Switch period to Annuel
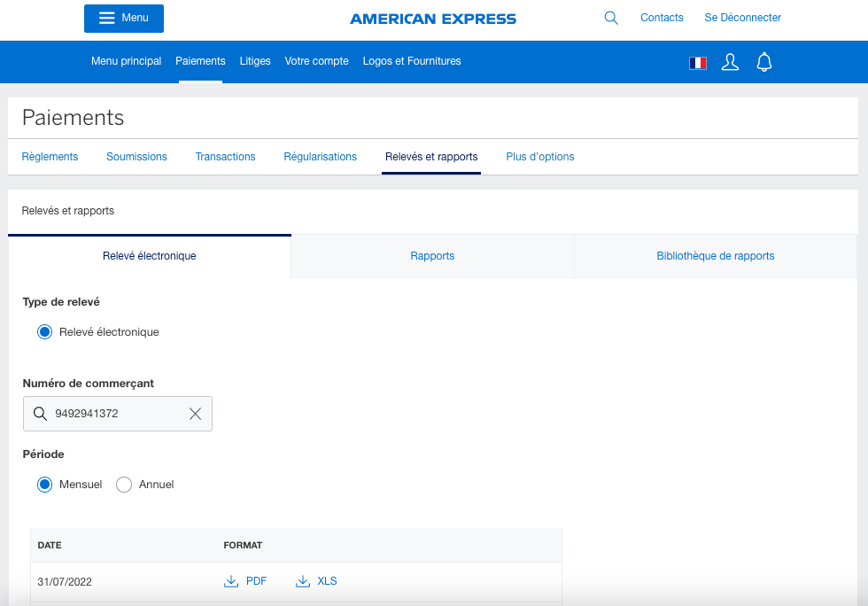This screenshot has width=868, height=606. coord(124,485)
